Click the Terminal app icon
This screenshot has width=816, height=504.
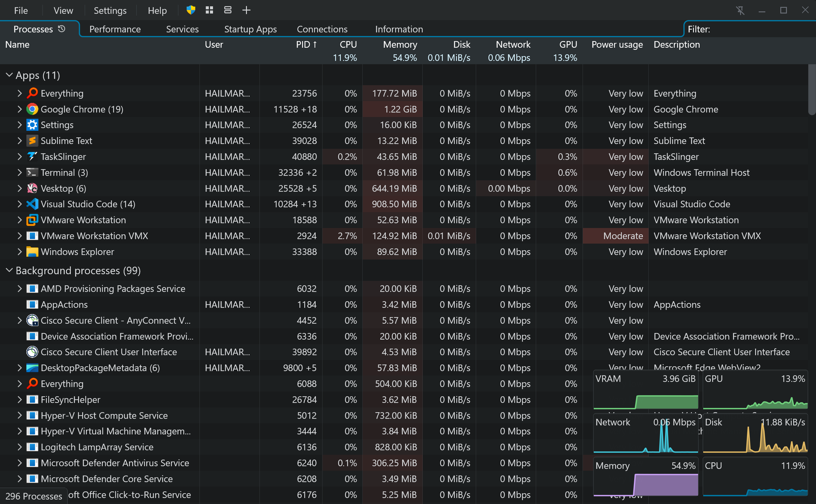32,173
